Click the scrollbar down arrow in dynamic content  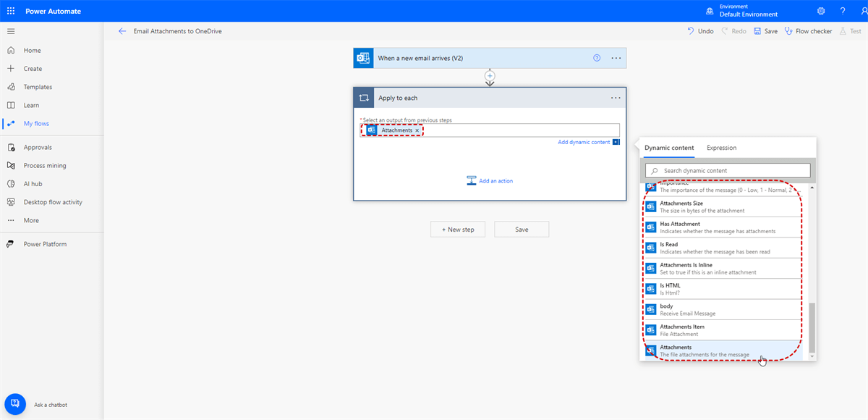point(812,357)
